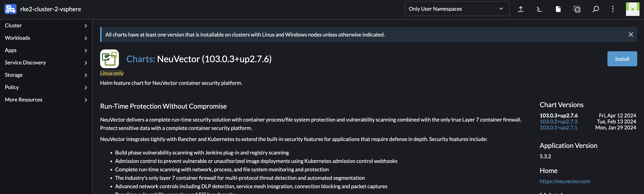Click the Admission control webhooks bullet
Viewport: 644px width, 194px height.
point(256,161)
